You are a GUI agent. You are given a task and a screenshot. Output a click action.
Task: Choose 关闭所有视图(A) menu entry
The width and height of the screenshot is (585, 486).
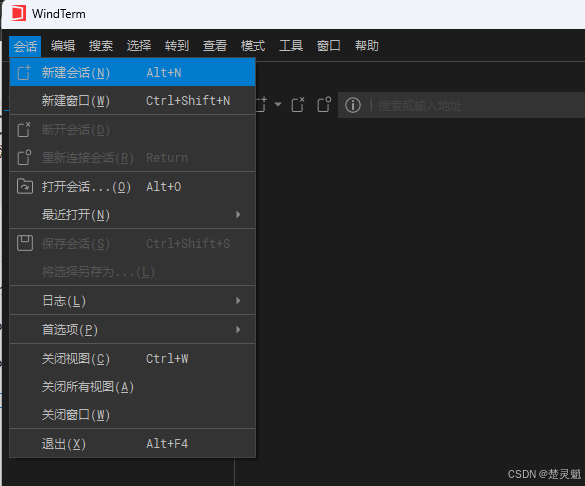[132, 387]
